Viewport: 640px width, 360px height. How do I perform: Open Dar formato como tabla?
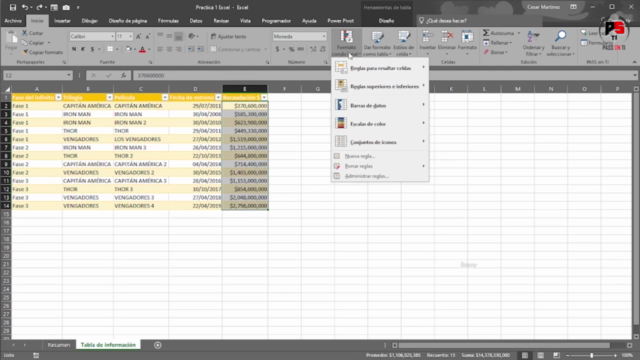pos(377,43)
